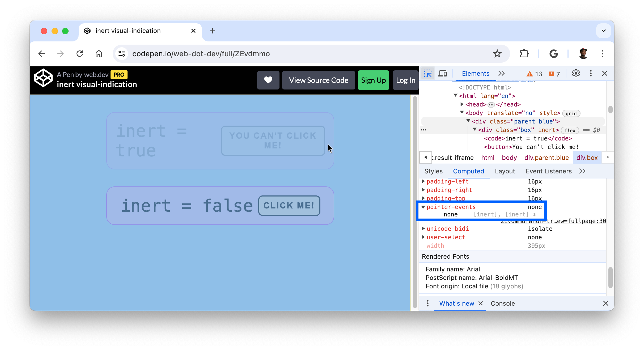Switch to the Computed tab
644x350 pixels.
(x=469, y=171)
